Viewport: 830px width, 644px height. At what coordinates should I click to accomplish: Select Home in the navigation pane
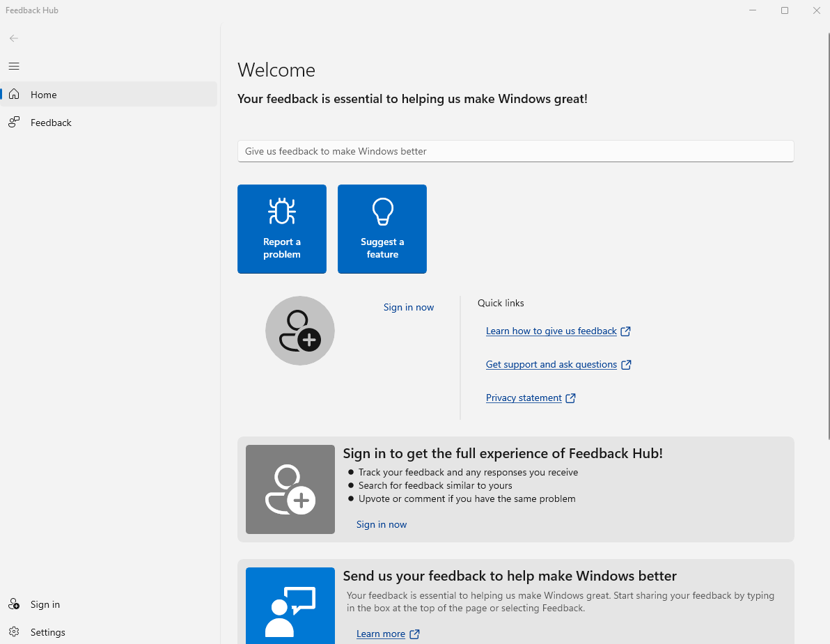[x=109, y=94]
